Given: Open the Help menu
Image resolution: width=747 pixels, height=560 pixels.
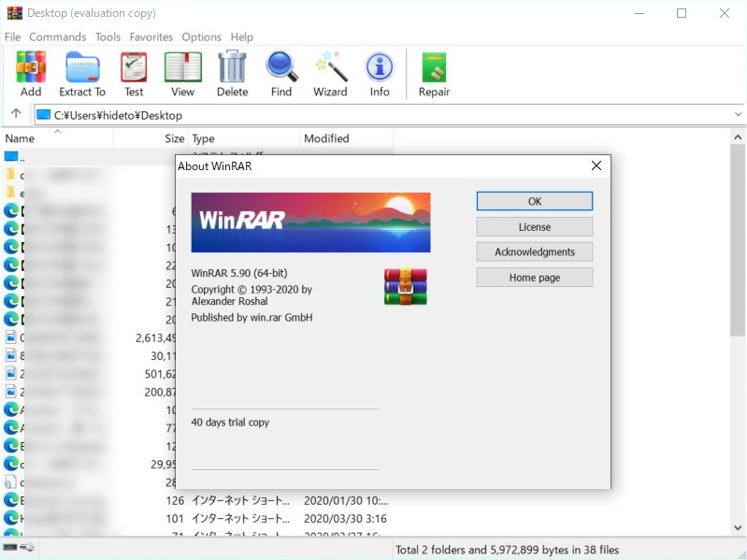Looking at the screenshot, I should coord(242,37).
